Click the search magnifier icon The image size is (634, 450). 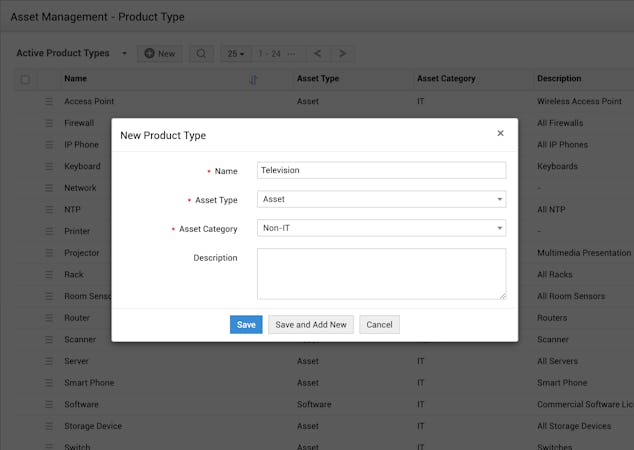(200, 53)
